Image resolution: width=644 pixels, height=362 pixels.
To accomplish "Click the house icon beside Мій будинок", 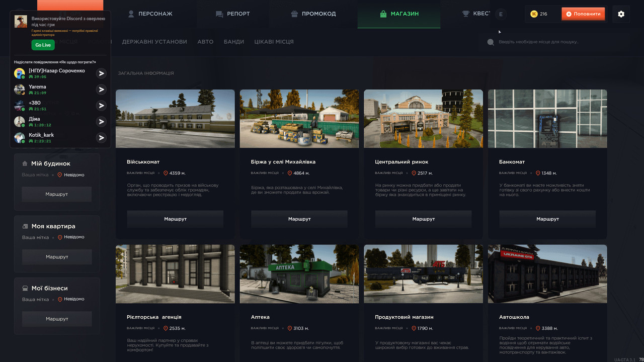I will coord(25,163).
